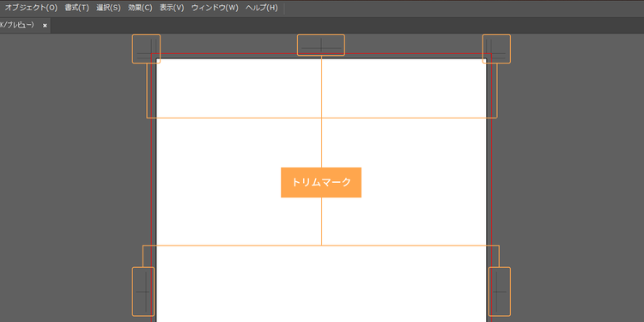Close the document tab with the x
644x322 pixels.
click(x=46, y=26)
